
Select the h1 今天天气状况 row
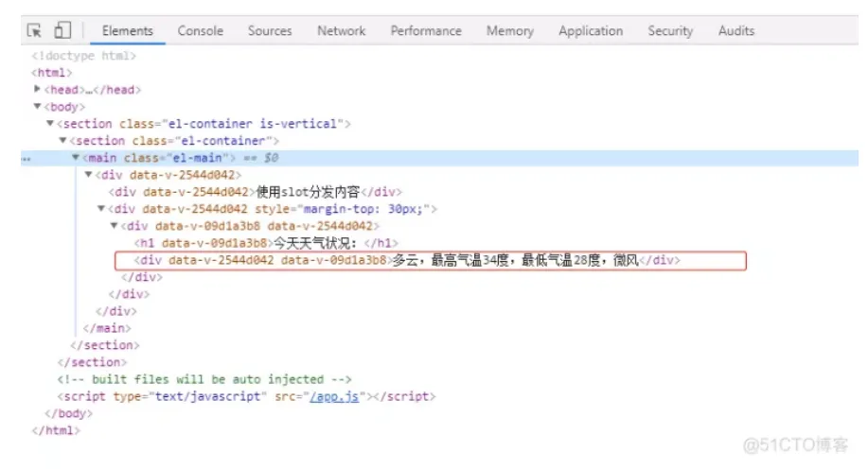coord(266,243)
